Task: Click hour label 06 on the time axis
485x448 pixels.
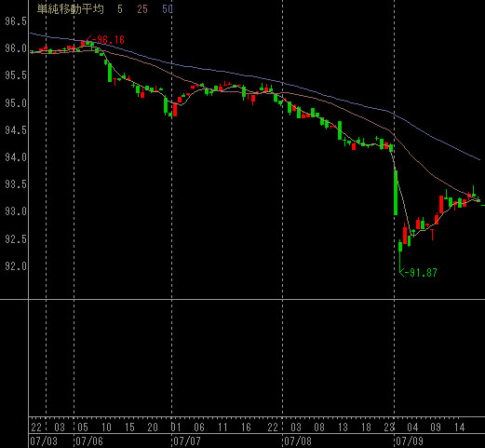Action: [x=199, y=428]
